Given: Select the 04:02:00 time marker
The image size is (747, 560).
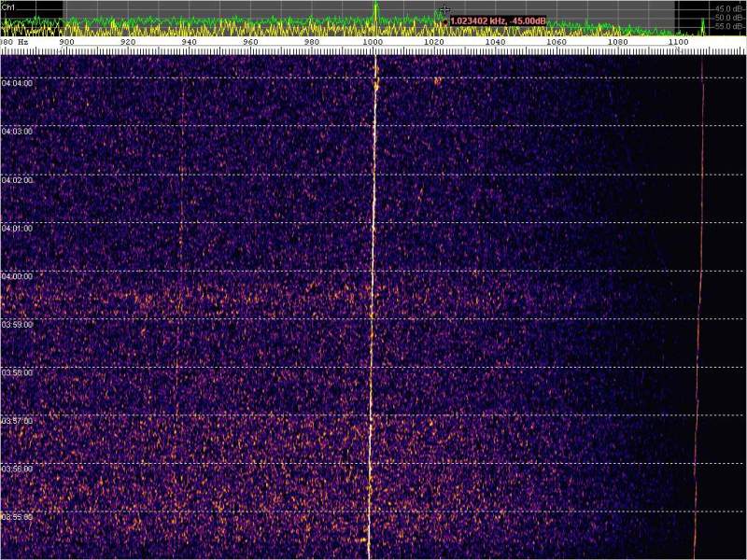Looking at the screenshot, I should (18, 180).
